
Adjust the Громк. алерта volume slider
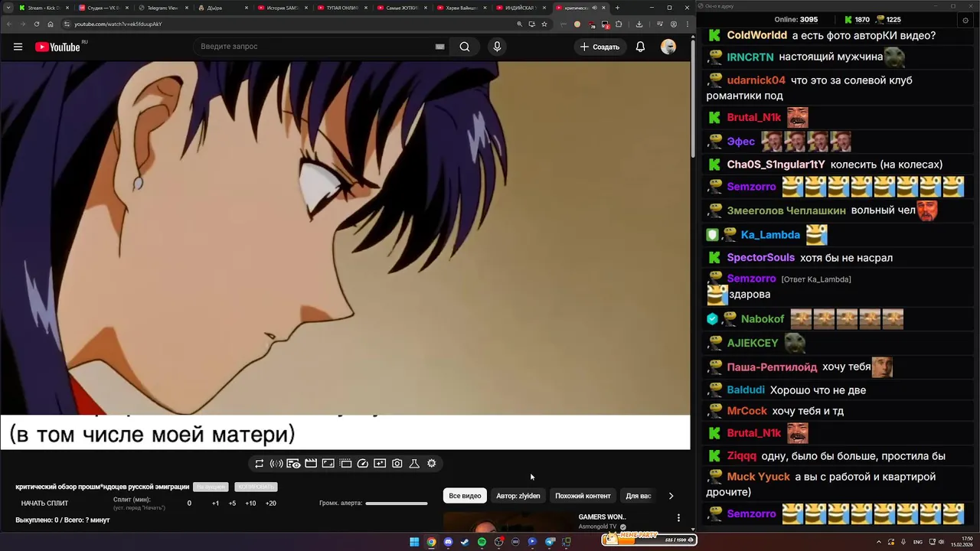pyautogui.click(x=397, y=504)
